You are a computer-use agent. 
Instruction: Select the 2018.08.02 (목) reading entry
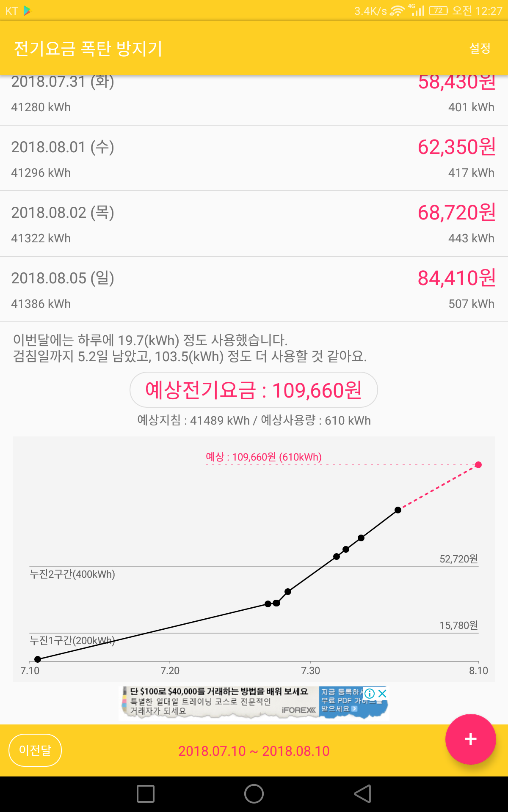254,224
